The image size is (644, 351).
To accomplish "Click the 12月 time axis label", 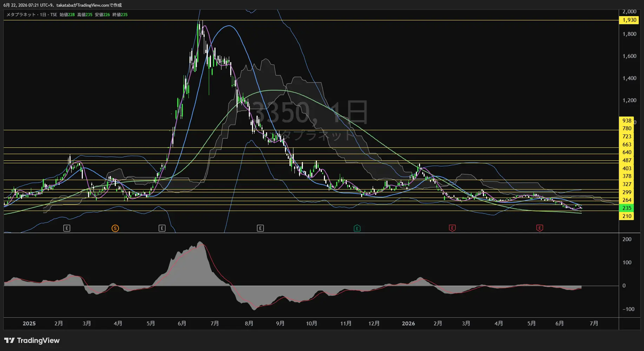I will pos(374,324).
